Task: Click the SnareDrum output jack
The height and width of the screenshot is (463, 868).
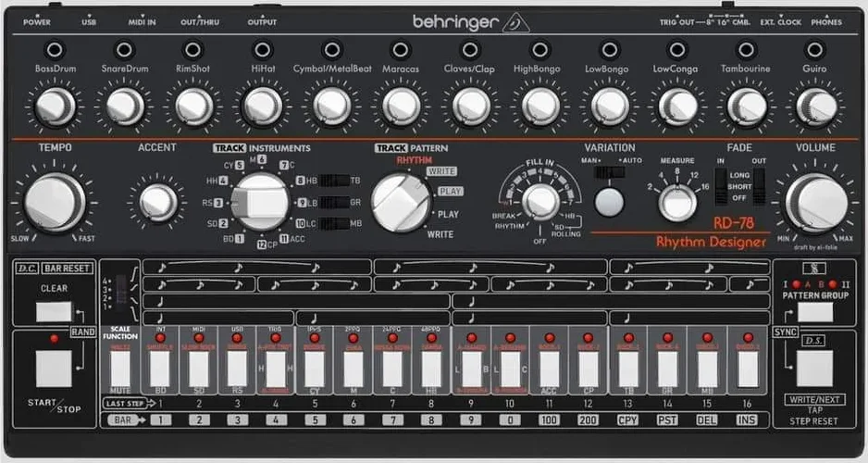Action: tap(124, 50)
